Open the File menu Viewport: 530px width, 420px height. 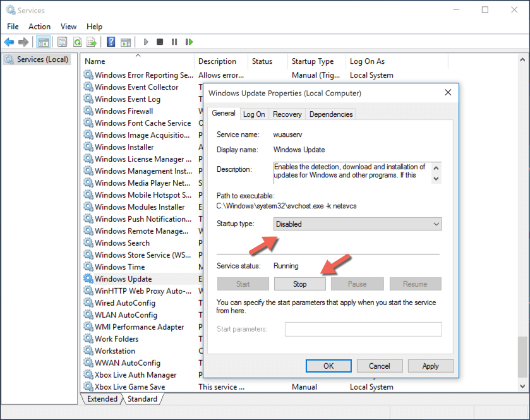point(13,27)
